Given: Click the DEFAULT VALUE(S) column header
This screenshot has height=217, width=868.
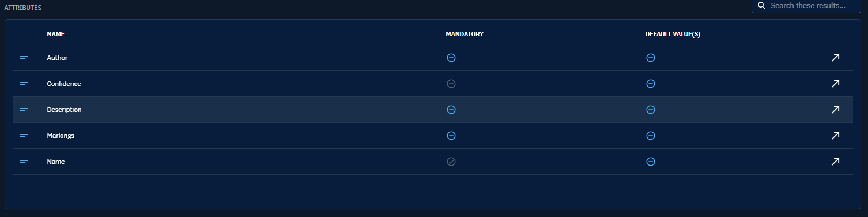Looking at the screenshot, I should 673,34.
